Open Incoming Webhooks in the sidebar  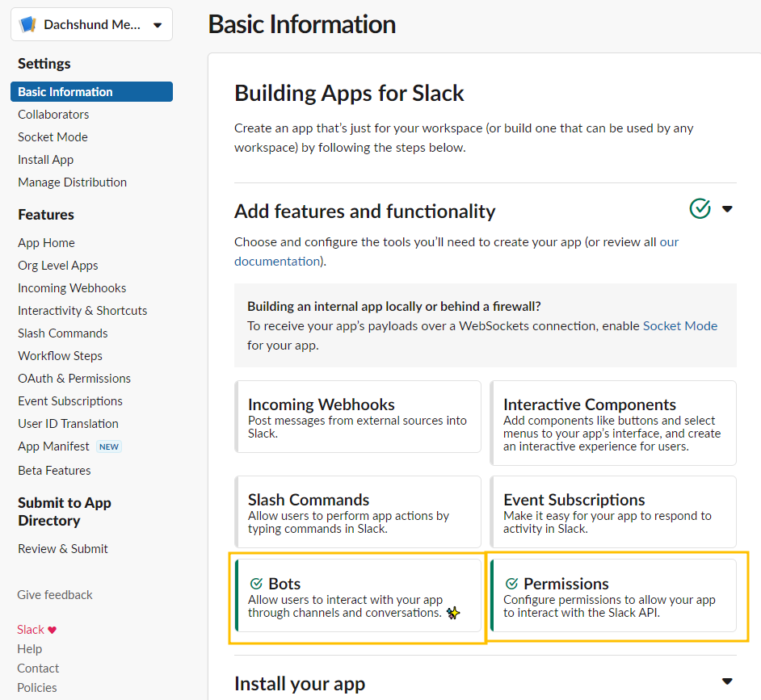[72, 288]
